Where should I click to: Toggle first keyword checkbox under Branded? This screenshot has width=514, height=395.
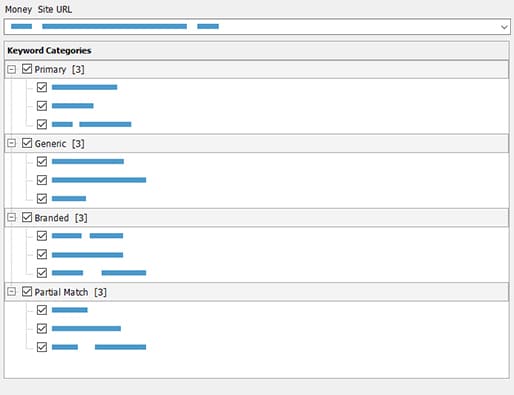tap(42, 236)
